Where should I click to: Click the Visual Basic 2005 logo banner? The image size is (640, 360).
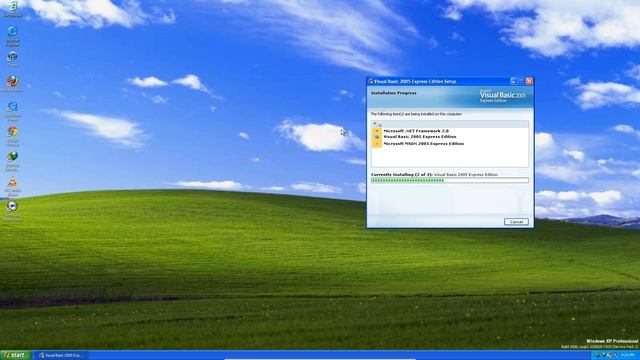pyautogui.click(x=503, y=96)
